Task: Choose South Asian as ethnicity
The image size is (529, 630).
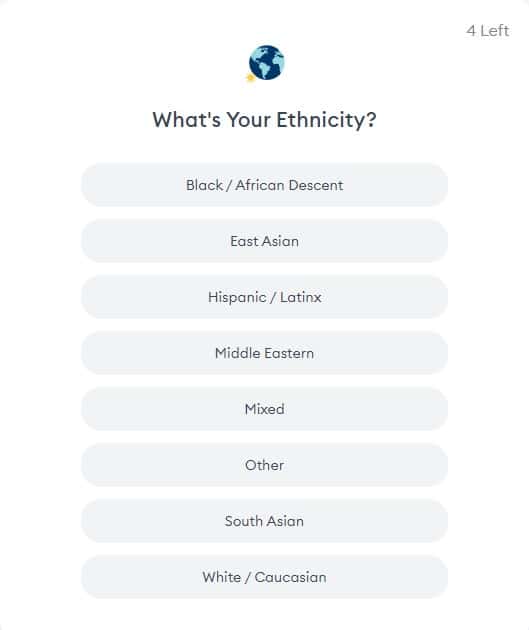Action: click(x=264, y=521)
